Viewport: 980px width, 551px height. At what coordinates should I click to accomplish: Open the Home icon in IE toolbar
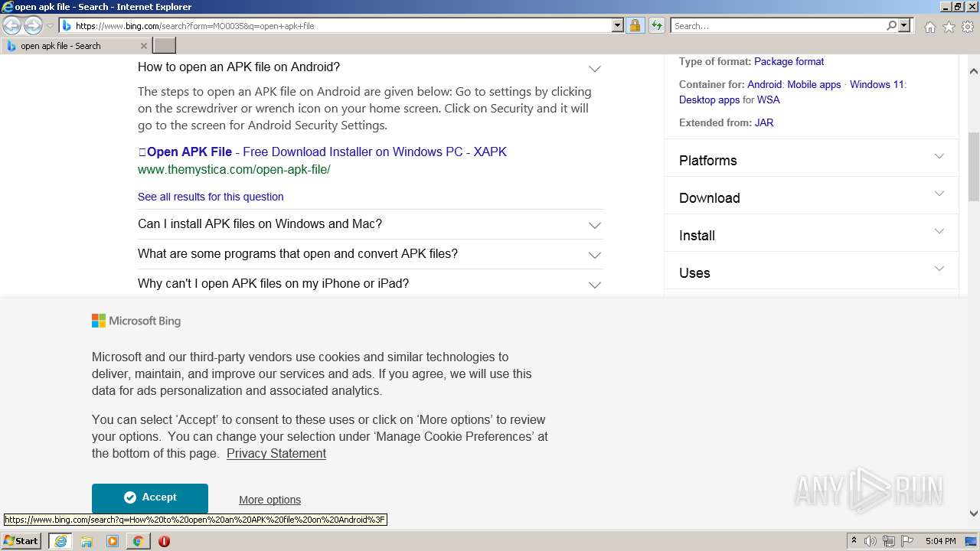929,27
